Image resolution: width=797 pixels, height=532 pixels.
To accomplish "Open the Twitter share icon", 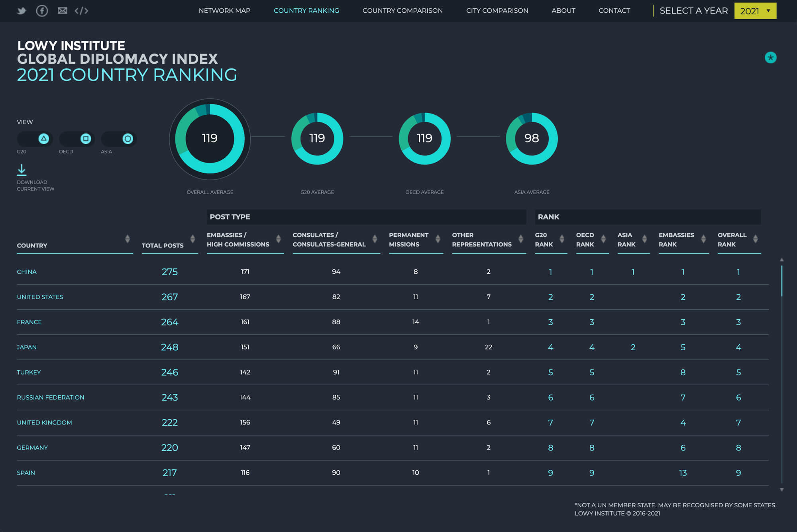I will [22, 11].
